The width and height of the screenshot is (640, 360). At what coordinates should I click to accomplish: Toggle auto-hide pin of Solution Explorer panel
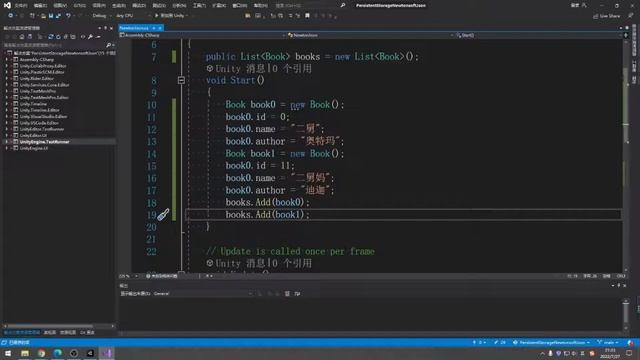[x=105, y=28]
